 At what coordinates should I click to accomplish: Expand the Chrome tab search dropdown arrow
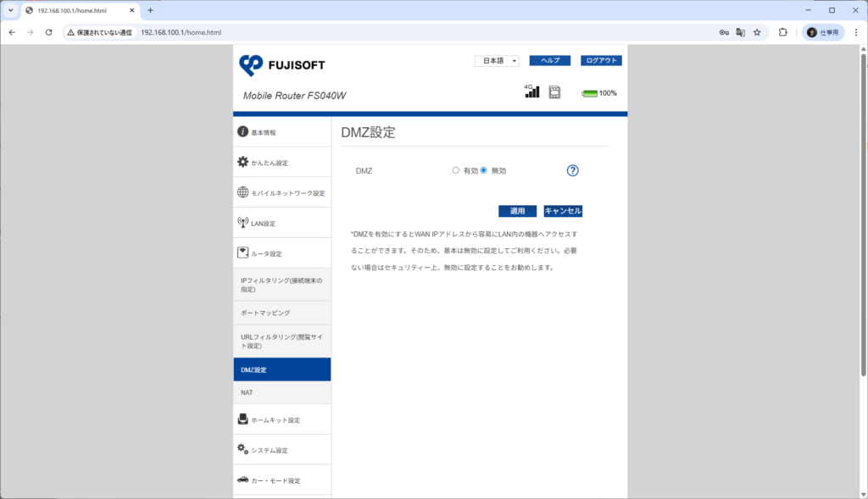tap(11, 10)
